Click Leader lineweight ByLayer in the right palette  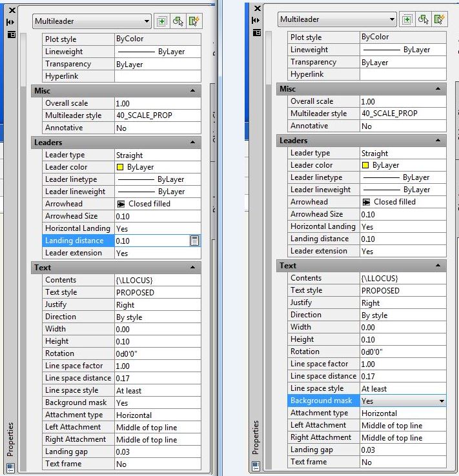403,190
